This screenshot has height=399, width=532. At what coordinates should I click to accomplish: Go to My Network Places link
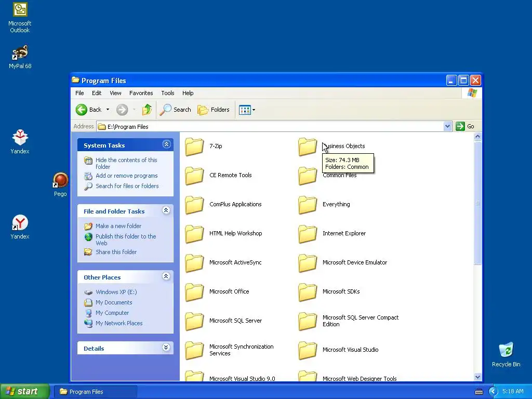pyautogui.click(x=119, y=323)
